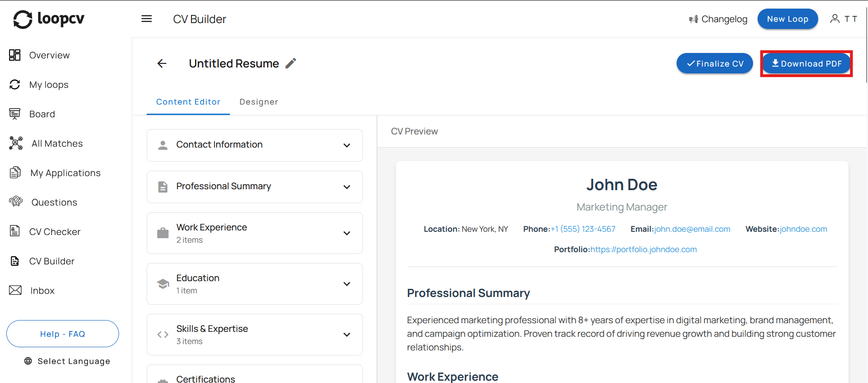The image size is (868, 383).
Task: Go back using the left arrow icon
Action: point(162,63)
